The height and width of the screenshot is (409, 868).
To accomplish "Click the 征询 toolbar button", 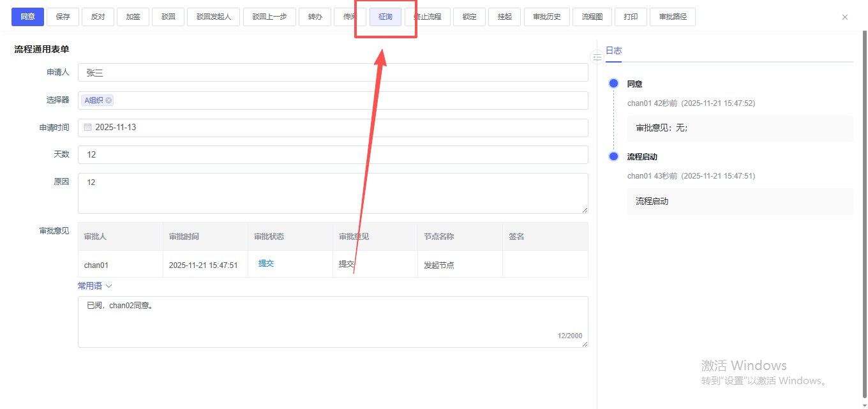I will coord(385,17).
